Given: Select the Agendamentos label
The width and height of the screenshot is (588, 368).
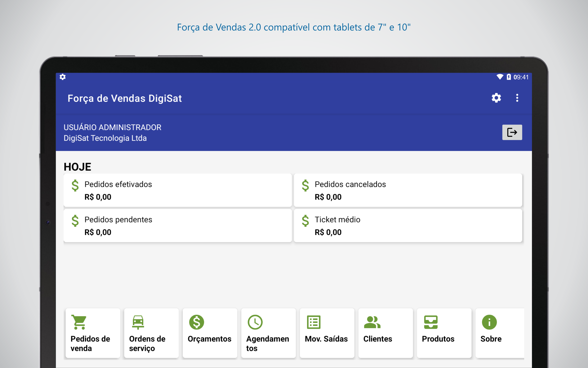Looking at the screenshot, I should click(268, 343).
